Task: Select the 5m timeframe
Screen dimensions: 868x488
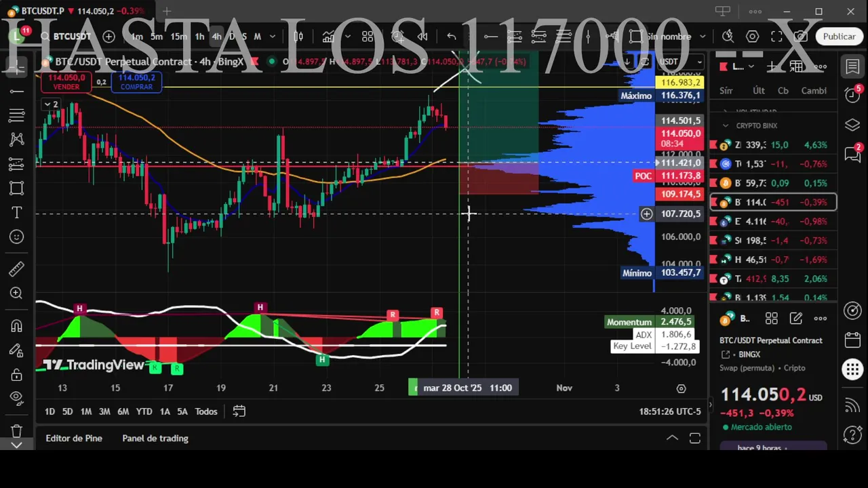Action: [157, 37]
